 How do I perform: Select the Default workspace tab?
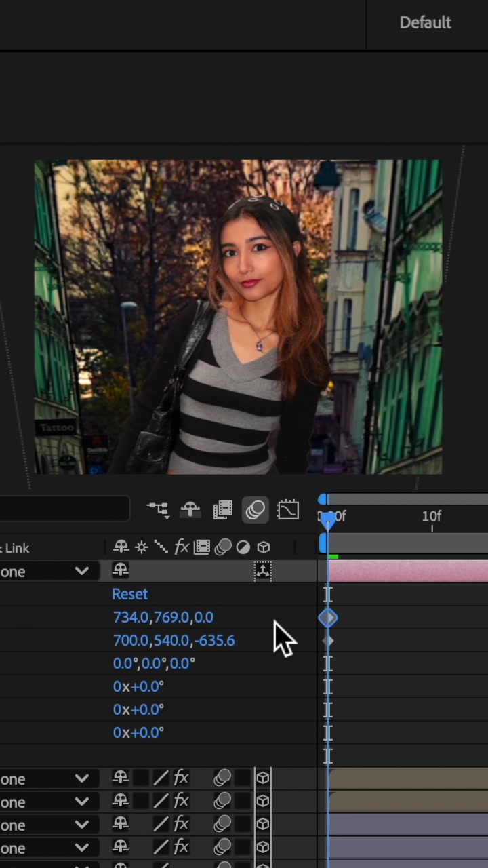(x=425, y=22)
